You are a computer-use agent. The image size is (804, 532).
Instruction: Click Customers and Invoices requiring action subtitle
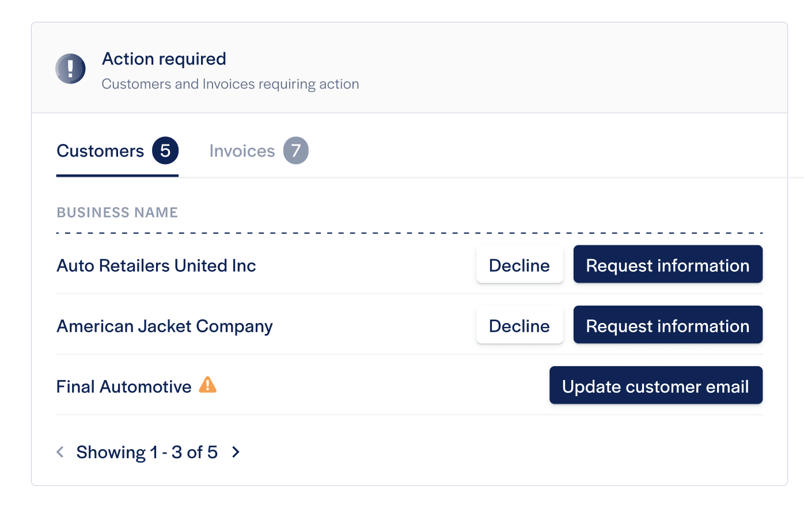coord(230,84)
